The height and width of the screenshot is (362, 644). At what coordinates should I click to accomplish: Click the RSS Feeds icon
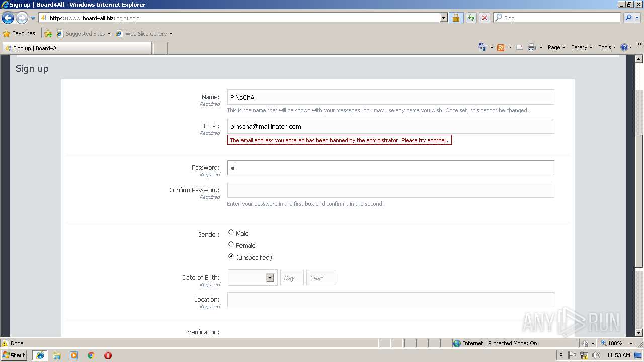click(501, 47)
